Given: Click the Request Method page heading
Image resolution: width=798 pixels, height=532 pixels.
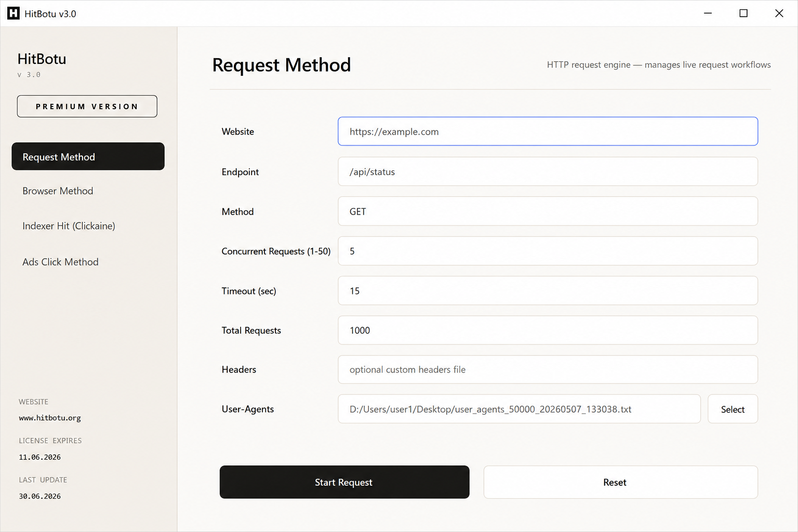Looking at the screenshot, I should 282,65.
